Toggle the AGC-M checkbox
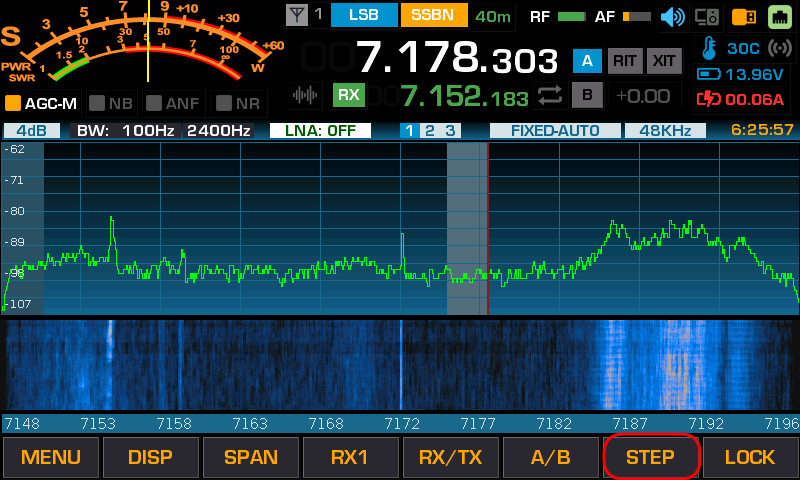Image resolution: width=800 pixels, height=480 pixels. [14, 103]
